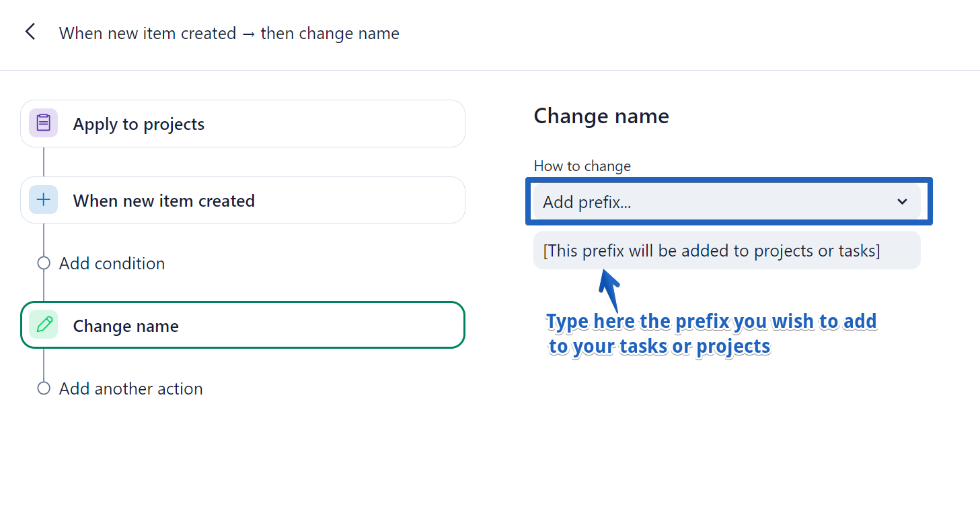Click into the prefix text field
Screen dimensions: 980x511
(726, 250)
